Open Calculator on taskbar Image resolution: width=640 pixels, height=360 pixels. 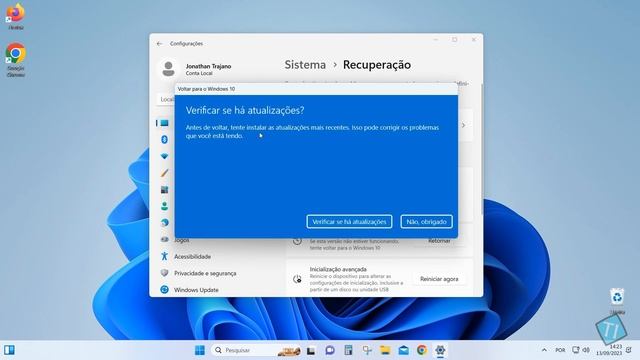pyautogui.click(x=348, y=350)
